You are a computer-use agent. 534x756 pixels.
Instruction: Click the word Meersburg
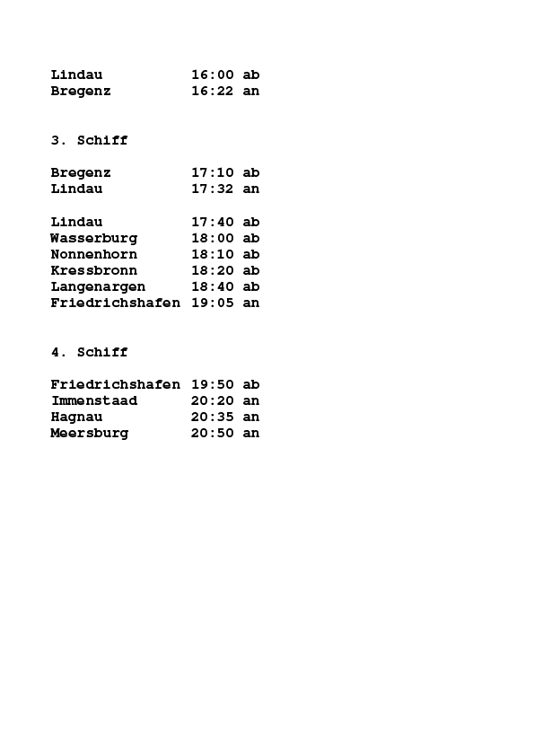click(90, 434)
